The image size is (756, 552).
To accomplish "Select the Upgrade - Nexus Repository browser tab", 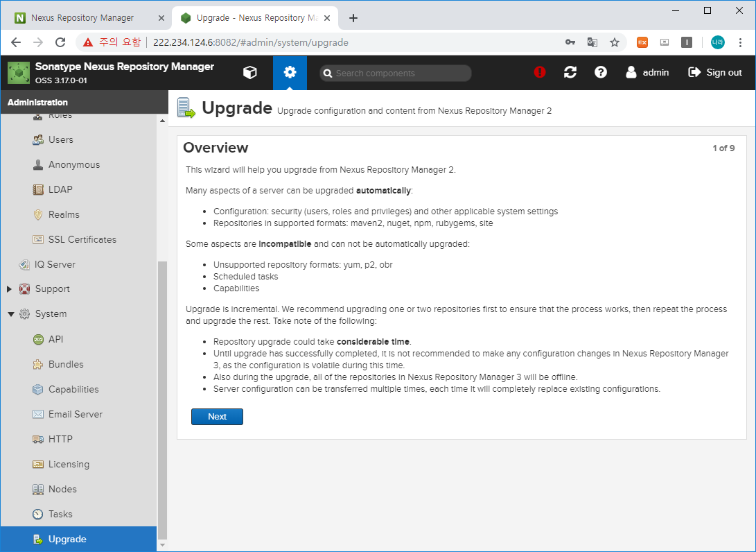I will pos(256,18).
